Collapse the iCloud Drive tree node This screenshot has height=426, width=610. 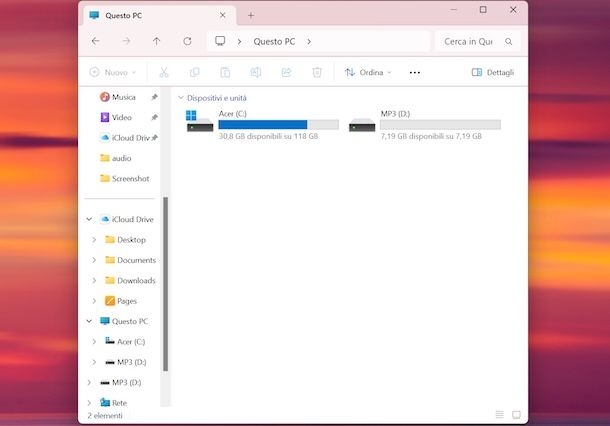[x=89, y=219]
